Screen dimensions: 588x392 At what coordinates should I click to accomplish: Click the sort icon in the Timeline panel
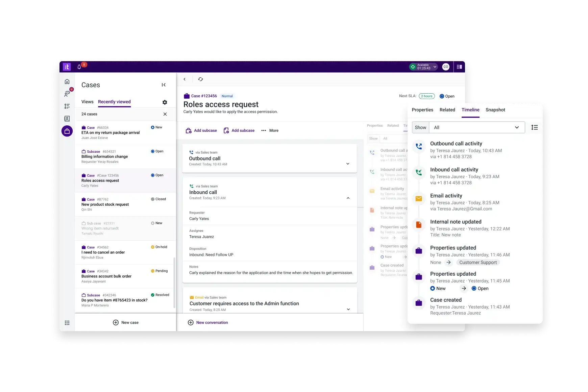click(x=535, y=127)
